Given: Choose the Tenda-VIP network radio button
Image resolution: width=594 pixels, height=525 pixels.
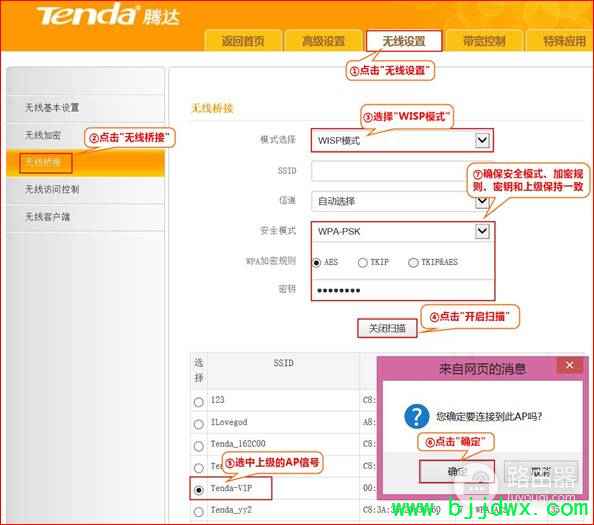Looking at the screenshot, I should [x=199, y=490].
